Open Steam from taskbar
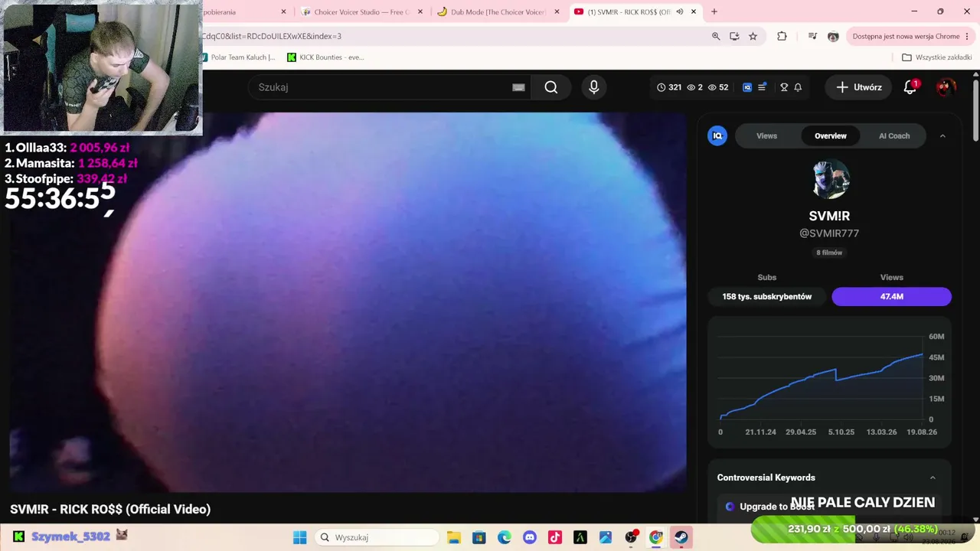 coord(681,537)
